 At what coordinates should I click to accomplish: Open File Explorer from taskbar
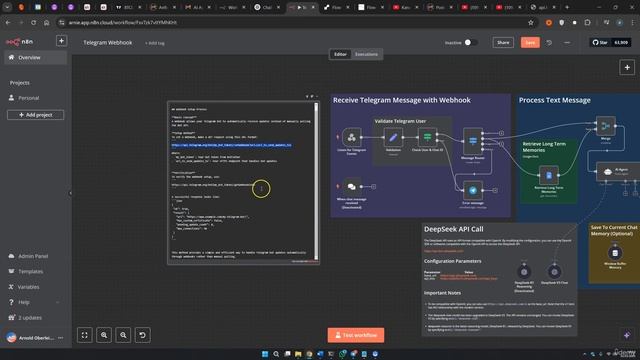[298, 354]
